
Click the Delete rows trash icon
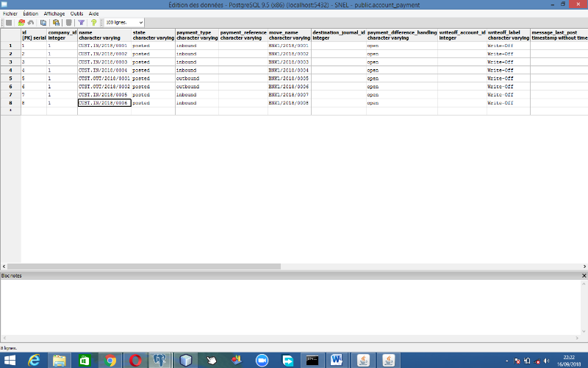point(68,23)
